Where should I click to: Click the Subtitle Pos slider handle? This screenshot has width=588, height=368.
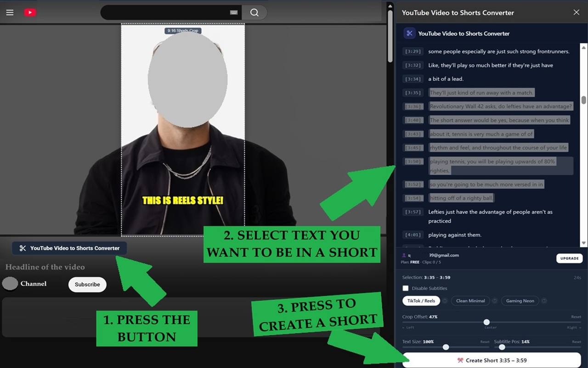pyautogui.click(x=502, y=347)
